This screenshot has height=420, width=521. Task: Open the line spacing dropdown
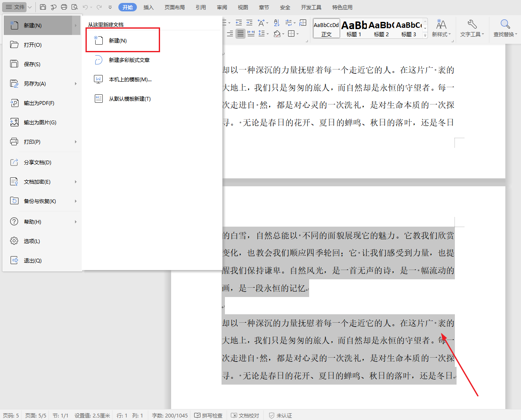[267, 34]
